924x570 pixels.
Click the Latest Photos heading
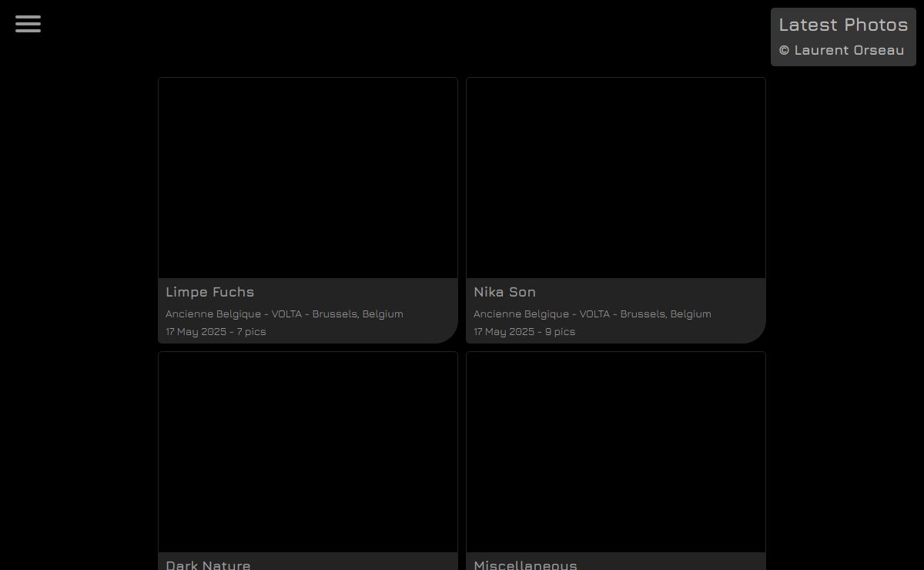843,25
